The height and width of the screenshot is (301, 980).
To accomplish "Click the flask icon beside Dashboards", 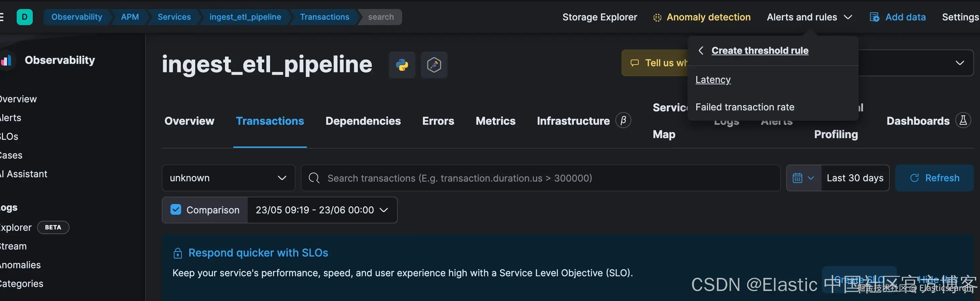I will pos(963,121).
